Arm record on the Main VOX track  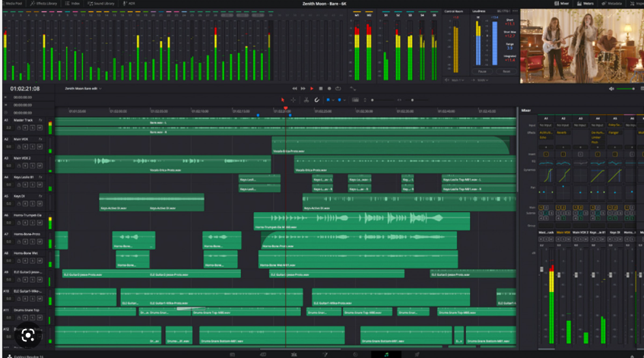(25, 147)
